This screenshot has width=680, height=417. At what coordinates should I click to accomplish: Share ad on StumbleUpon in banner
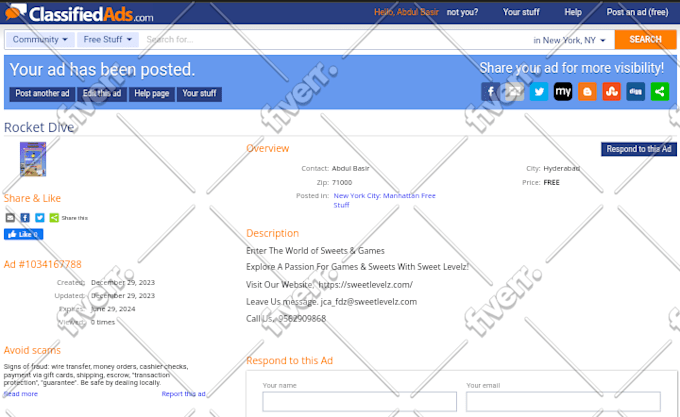(611, 91)
